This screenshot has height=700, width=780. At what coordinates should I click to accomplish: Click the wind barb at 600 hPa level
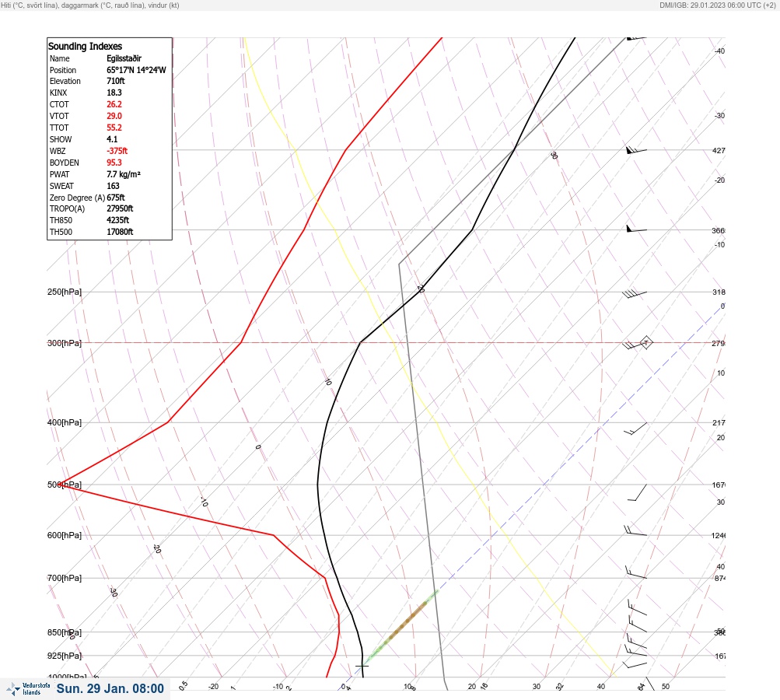(x=635, y=530)
